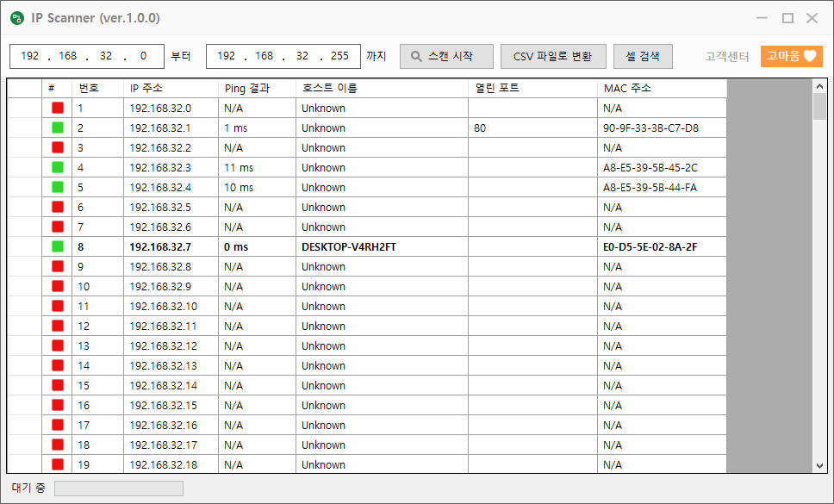834x504 pixels.
Task: Click green status icon for 192.168.32.1
Action: tap(58, 128)
